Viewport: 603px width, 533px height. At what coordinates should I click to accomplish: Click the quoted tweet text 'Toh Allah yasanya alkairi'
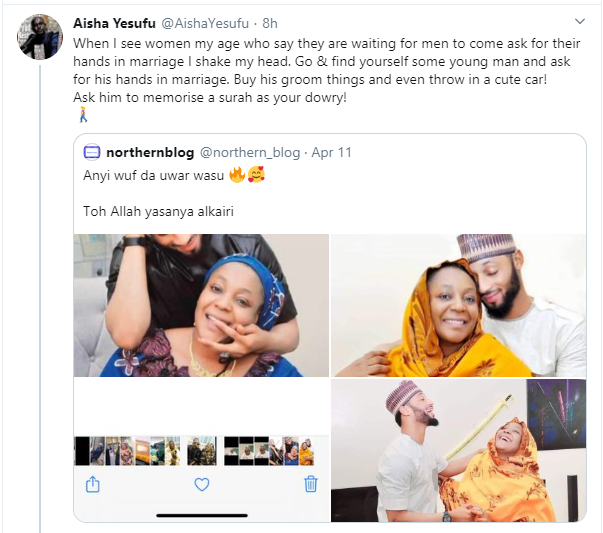[x=152, y=211]
